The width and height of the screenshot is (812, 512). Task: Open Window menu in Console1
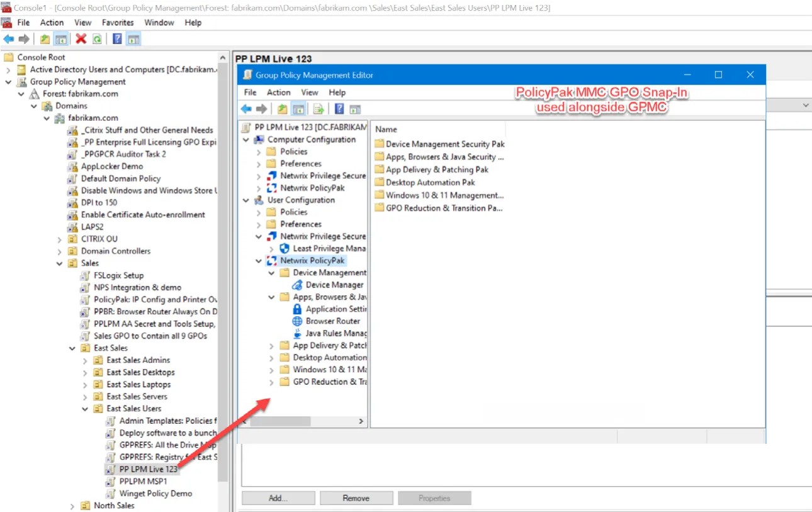(159, 23)
